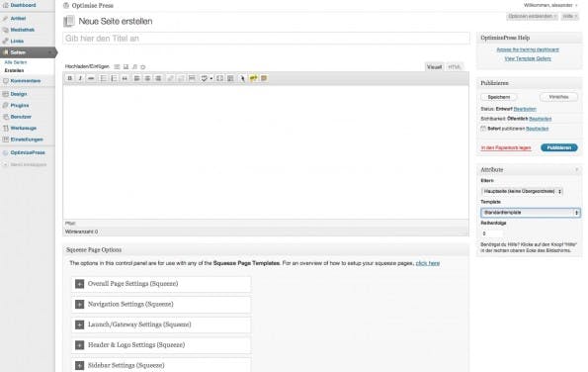Open the Eltern parent page dropdown
The width and height of the screenshot is (588, 372).
click(522, 192)
